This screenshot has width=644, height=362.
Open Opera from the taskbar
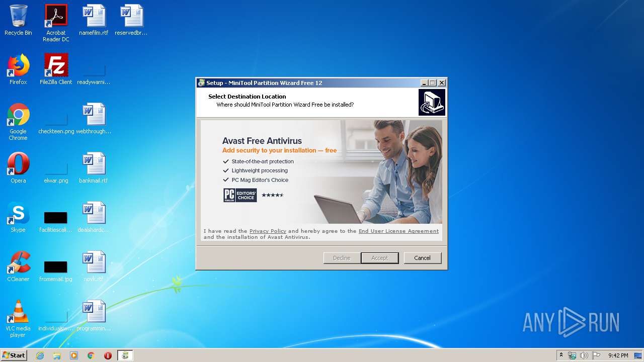(108, 355)
